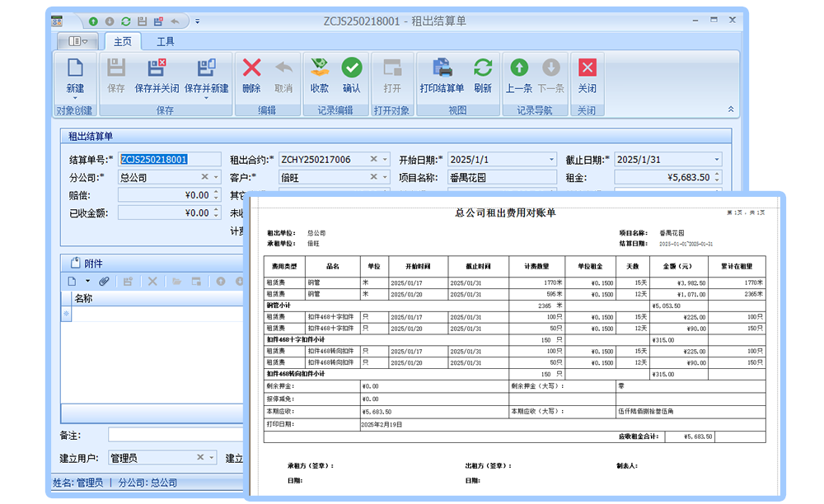The image size is (824, 504).
Task: Click the 收款 (Receive payment) icon
Action: click(319, 69)
